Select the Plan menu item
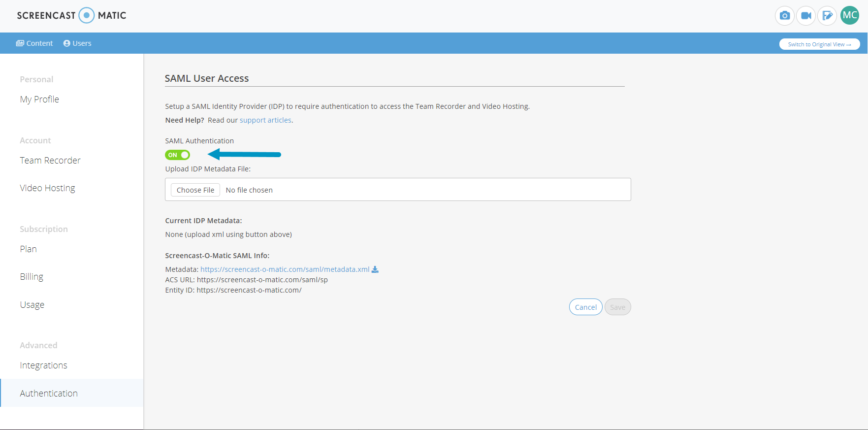Viewport: 868px width, 430px height. click(x=29, y=249)
